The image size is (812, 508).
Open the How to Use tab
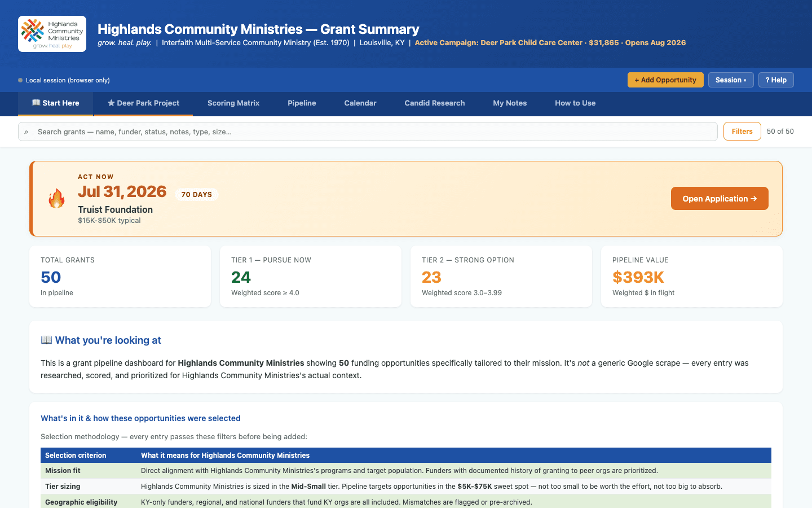(575, 103)
